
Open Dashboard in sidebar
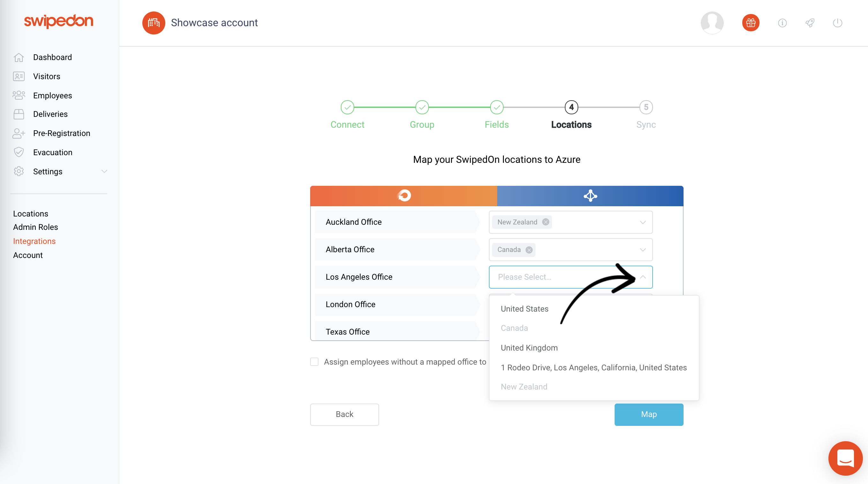(52, 57)
